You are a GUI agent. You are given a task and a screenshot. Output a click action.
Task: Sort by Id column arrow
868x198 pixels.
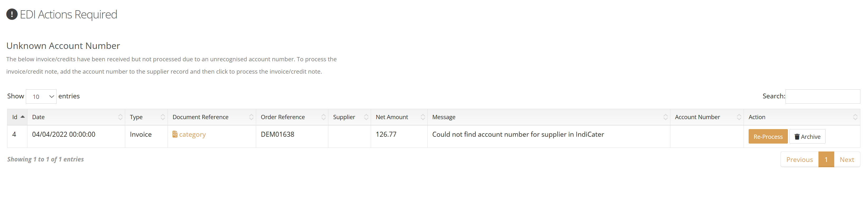point(23,117)
